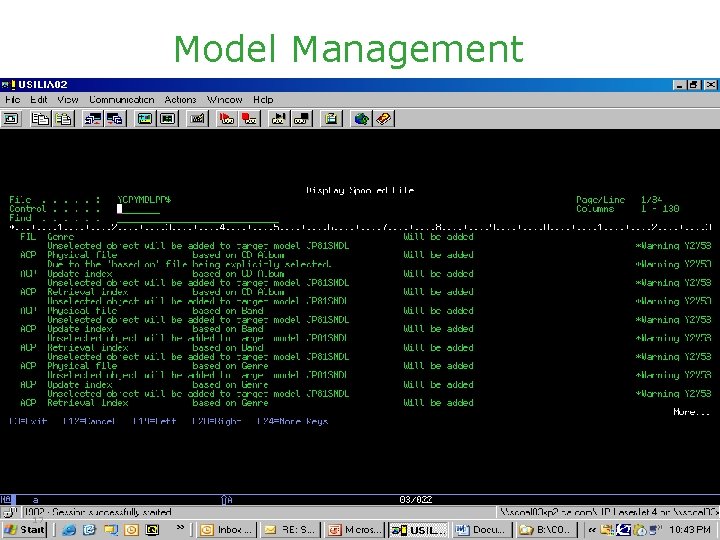Launch Internet Explorer from the quick launch
720x540 pixels.
click(x=69, y=530)
